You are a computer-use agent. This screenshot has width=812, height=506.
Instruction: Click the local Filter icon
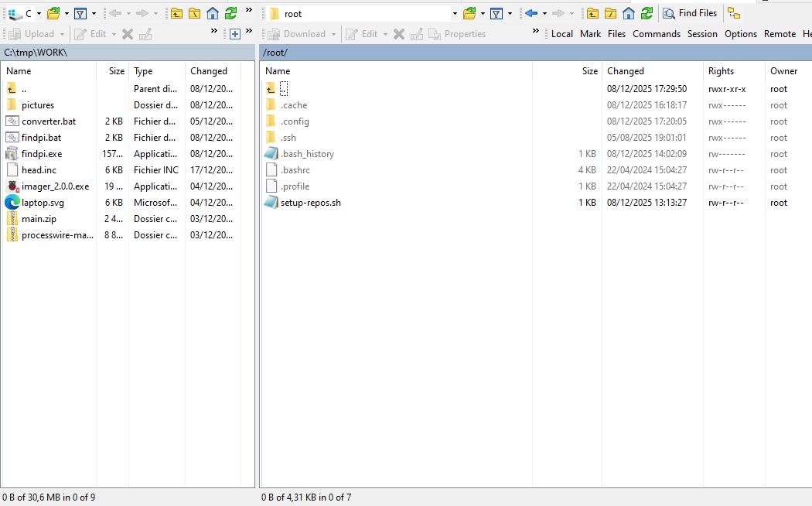tap(80, 13)
